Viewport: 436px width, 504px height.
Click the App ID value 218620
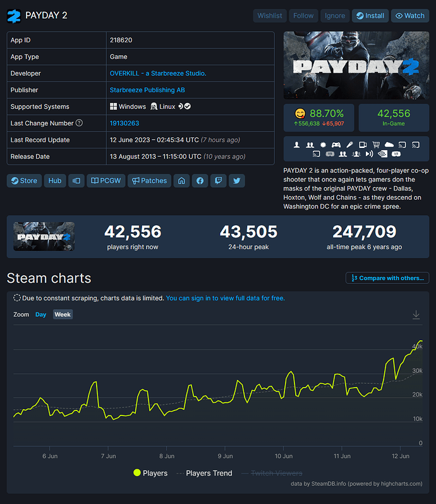coord(121,40)
